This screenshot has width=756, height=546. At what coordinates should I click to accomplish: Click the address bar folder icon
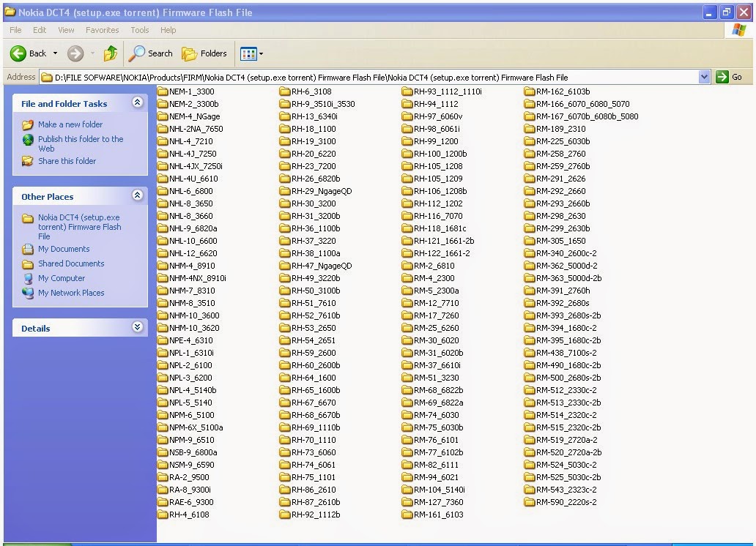pos(47,76)
